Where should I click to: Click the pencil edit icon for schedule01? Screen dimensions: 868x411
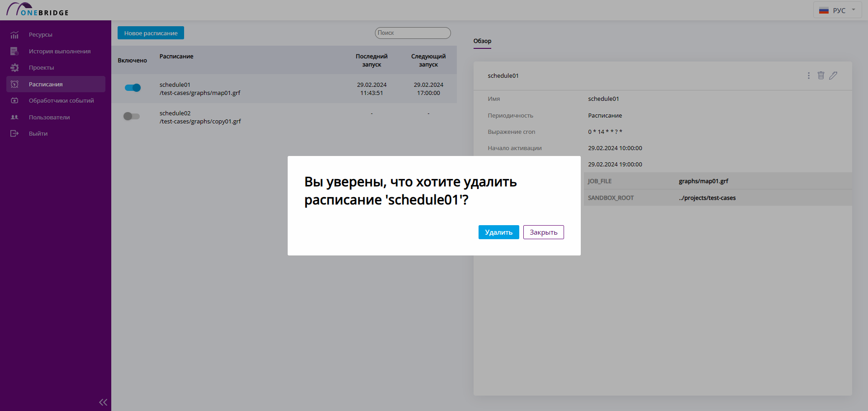(x=833, y=76)
